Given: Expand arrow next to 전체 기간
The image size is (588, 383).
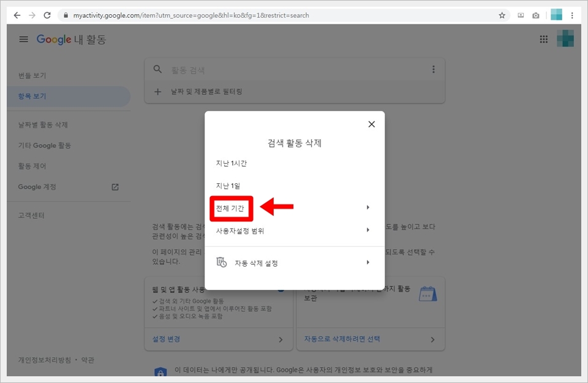Looking at the screenshot, I should [x=368, y=208].
